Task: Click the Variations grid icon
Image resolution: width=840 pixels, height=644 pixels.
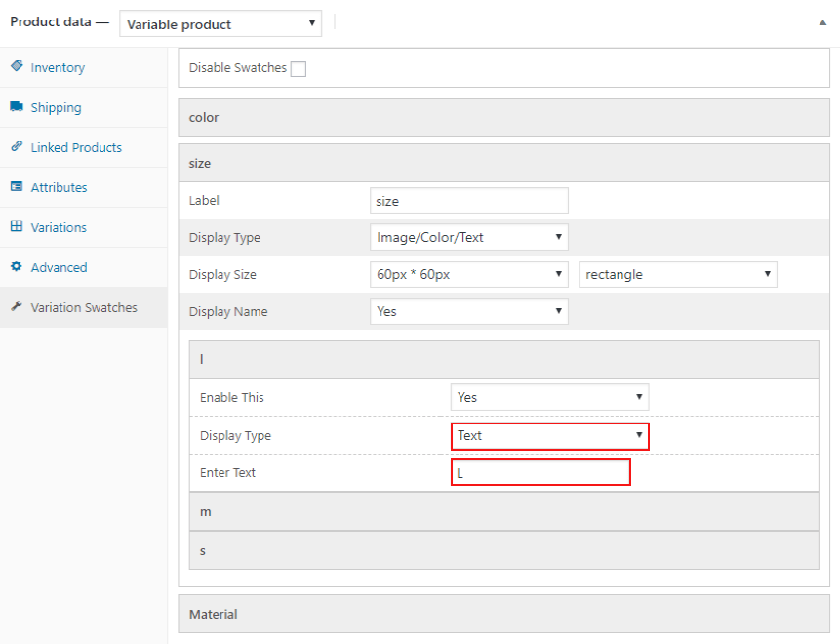Action: click(x=17, y=226)
